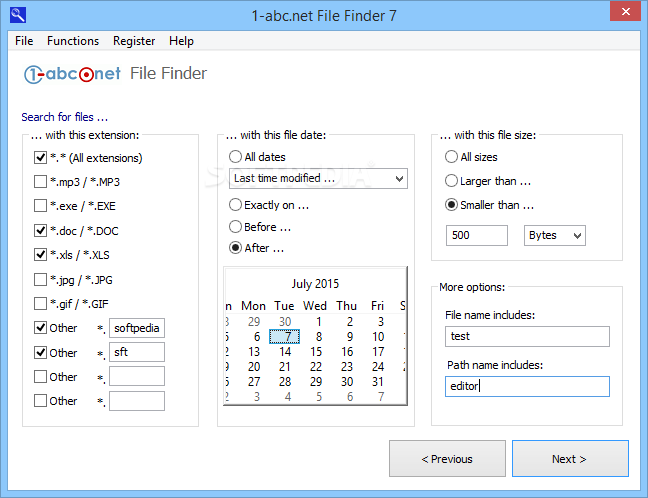Select the All dates radio button

click(x=235, y=157)
